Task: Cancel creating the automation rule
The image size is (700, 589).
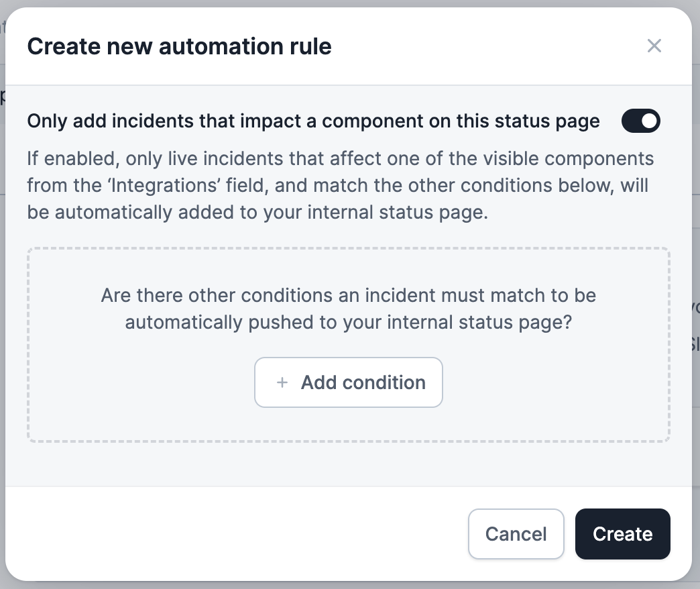Action: [516, 534]
